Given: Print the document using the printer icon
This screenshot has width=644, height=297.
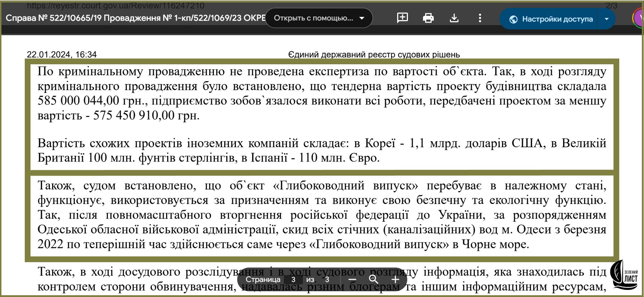Looking at the screenshot, I should 428,18.
